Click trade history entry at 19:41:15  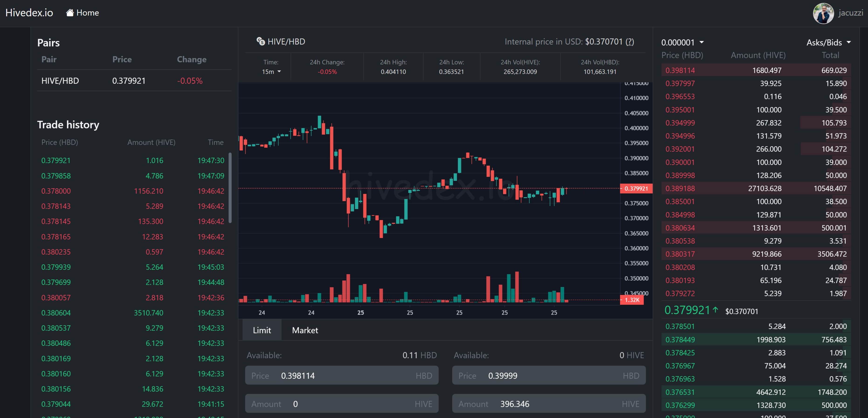point(133,404)
